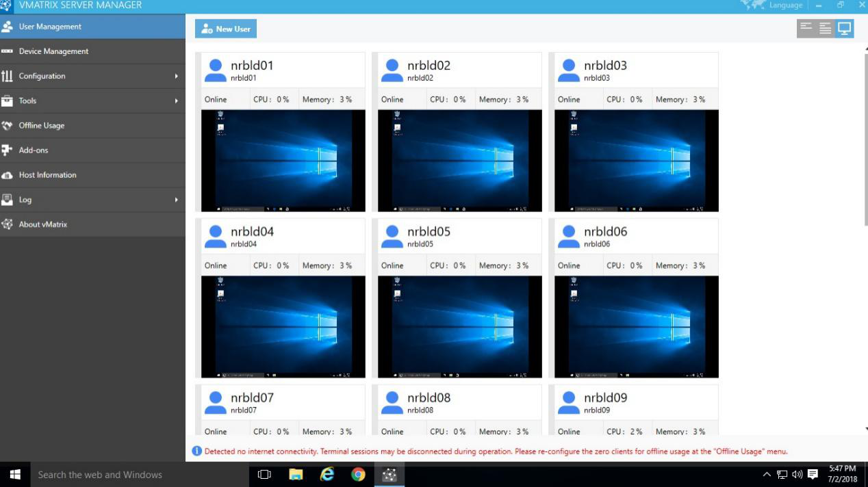Click nrbld07 user avatar icon
This screenshot has height=487, width=868.
[216, 402]
